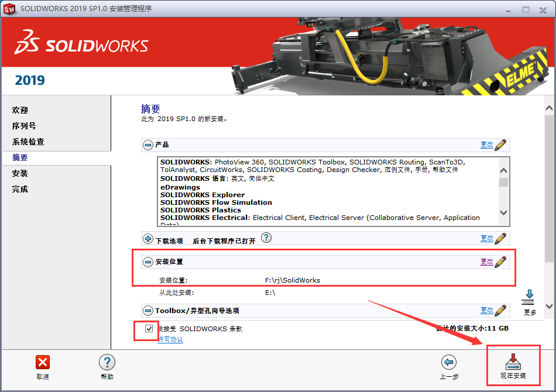Select 欢迎 step in the sidebar
Image resolution: width=556 pixels, height=392 pixels.
pyautogui.click(x=20, y=110)
